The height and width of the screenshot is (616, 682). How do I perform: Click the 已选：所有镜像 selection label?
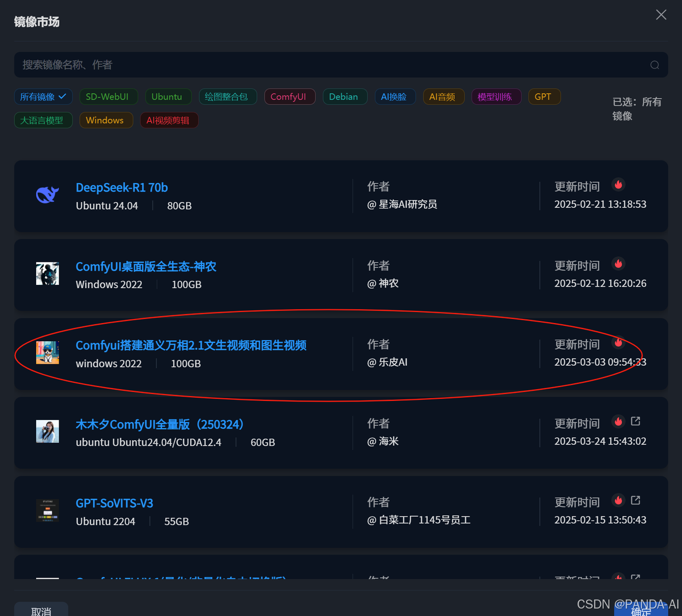pos(637,109)
